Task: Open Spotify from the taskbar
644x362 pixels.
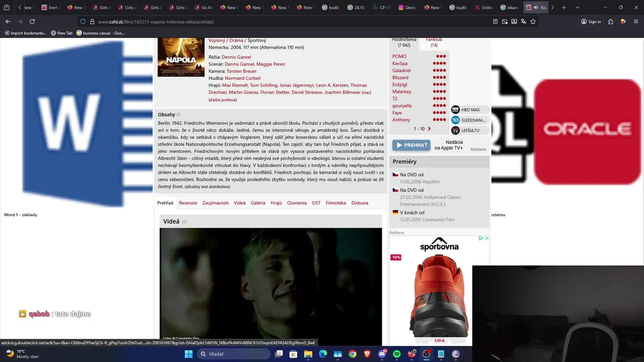Action: (x=396, y=354)
